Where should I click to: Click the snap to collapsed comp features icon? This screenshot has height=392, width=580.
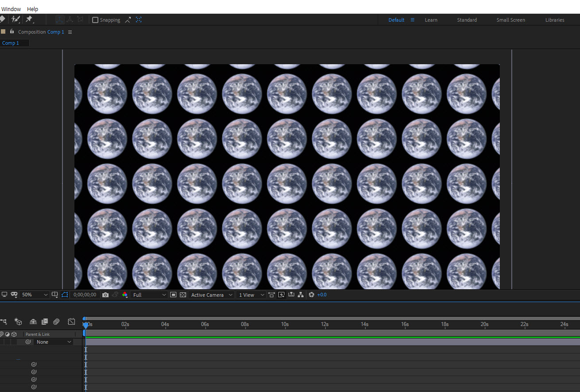click(x=139, y=20)
